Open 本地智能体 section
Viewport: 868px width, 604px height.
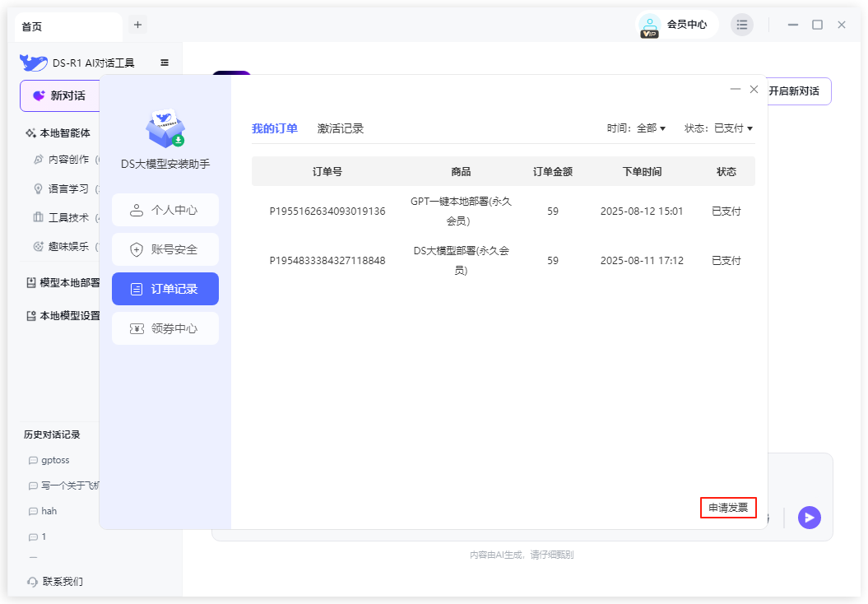[x=58, y=133]
